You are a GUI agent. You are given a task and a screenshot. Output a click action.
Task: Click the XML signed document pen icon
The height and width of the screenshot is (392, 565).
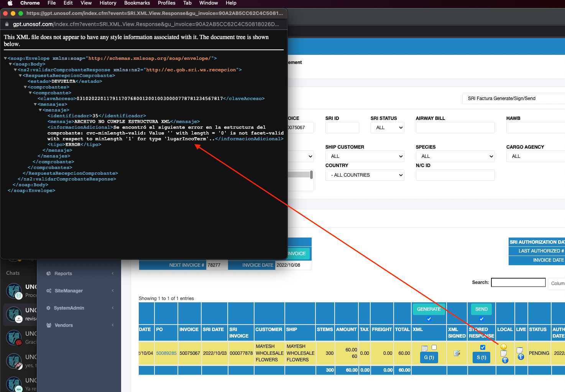pyautogui.click(x=457, y=353)
